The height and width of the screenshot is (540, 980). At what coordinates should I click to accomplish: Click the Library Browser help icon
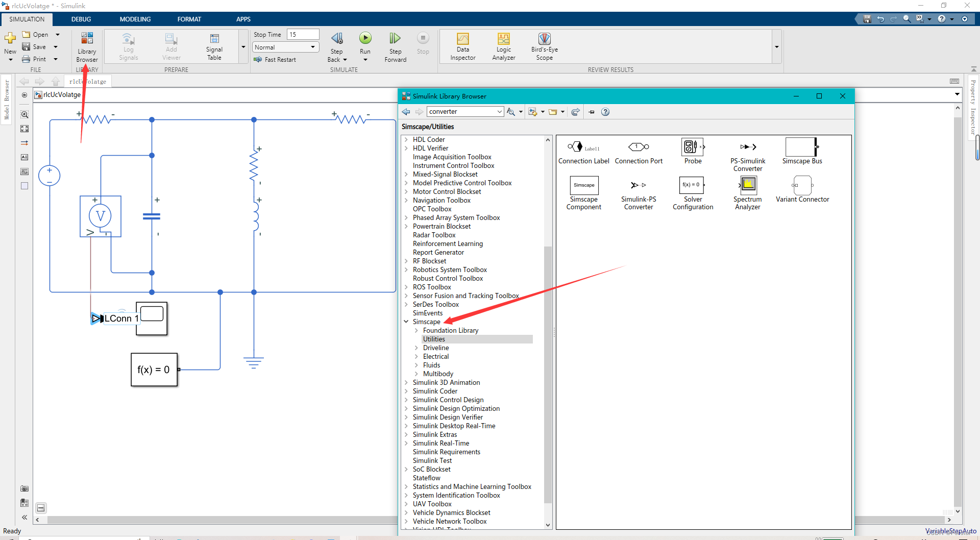click(x=605, y=112)
